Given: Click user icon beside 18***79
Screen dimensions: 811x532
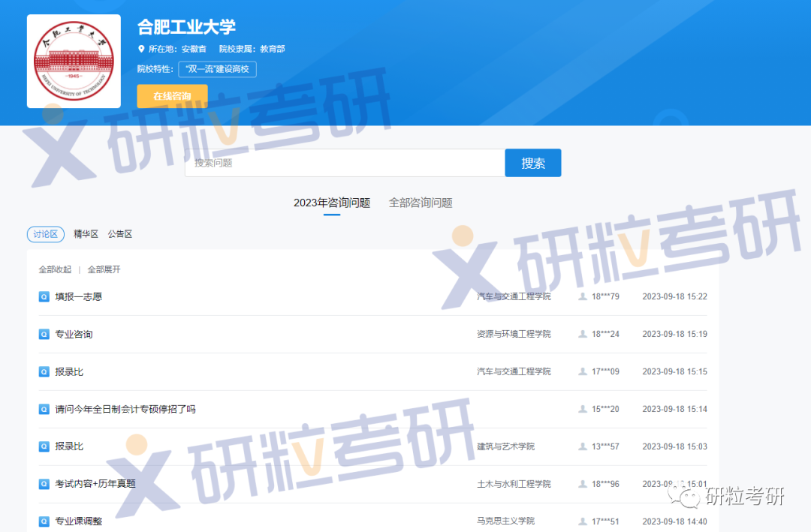Looking at the screenshot, I should coord(583,296).
